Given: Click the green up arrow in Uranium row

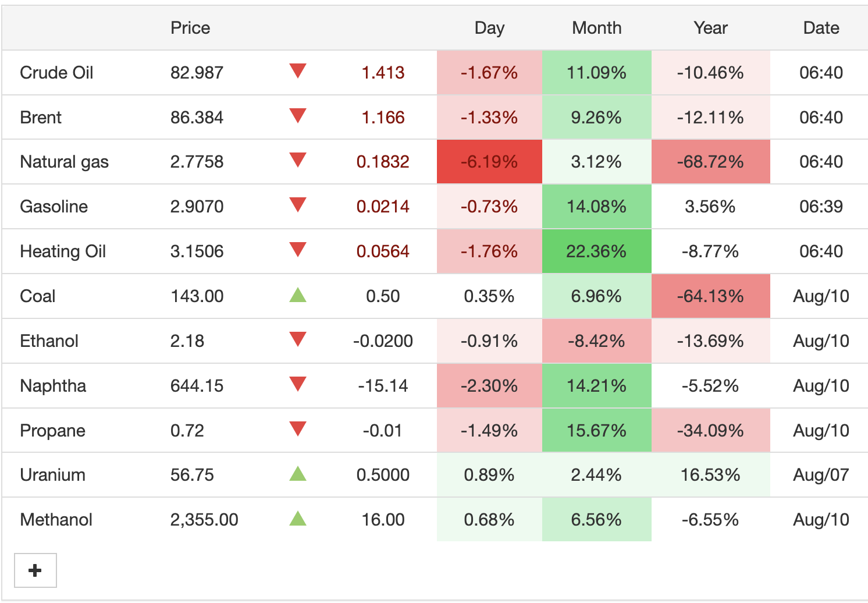Looking at the screenshot, I should click(x=298, y=474).
